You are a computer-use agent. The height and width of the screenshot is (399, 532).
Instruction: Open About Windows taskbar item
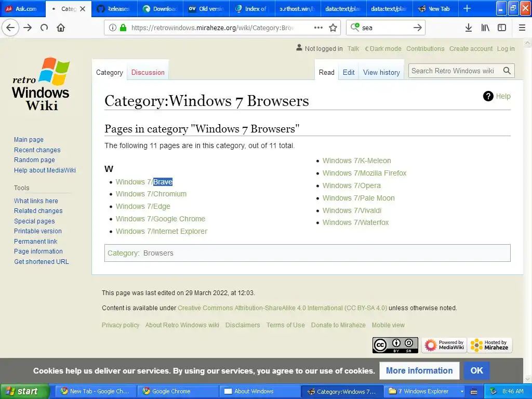pyautogui.click(x=260, y=392)
